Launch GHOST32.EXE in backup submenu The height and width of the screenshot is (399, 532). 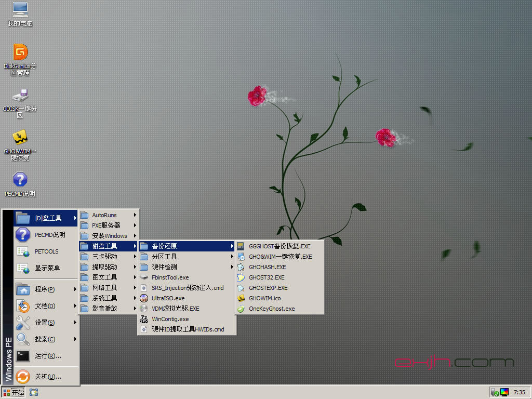tap(267, 277)
